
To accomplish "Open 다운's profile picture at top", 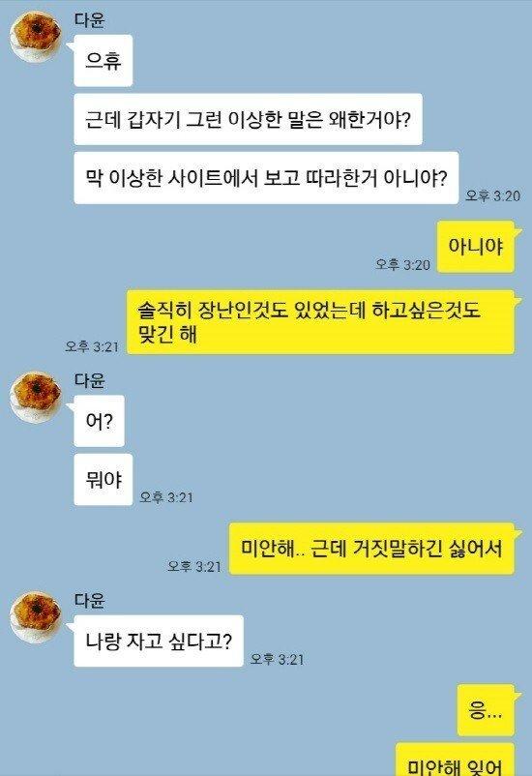I will (x=35, y=39).
